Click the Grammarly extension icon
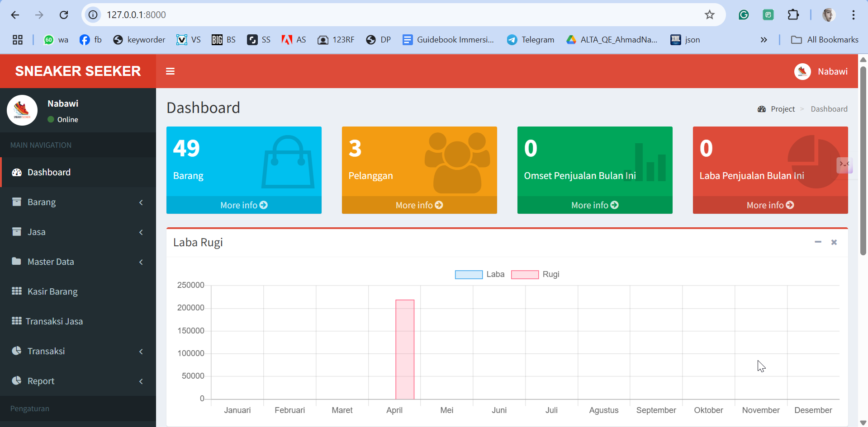The height and width of the screenshot is (427, 868). 744,15
